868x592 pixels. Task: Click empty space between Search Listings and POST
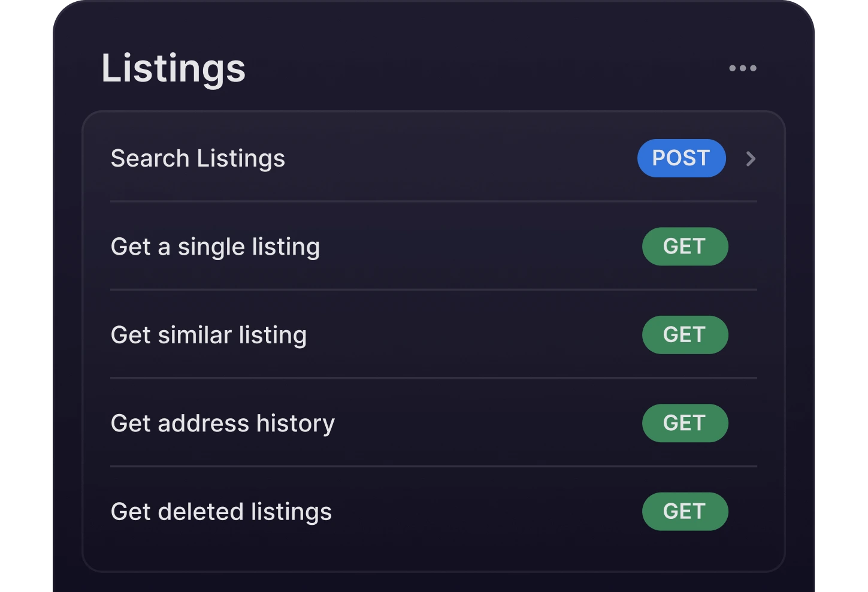coord(461,159)
